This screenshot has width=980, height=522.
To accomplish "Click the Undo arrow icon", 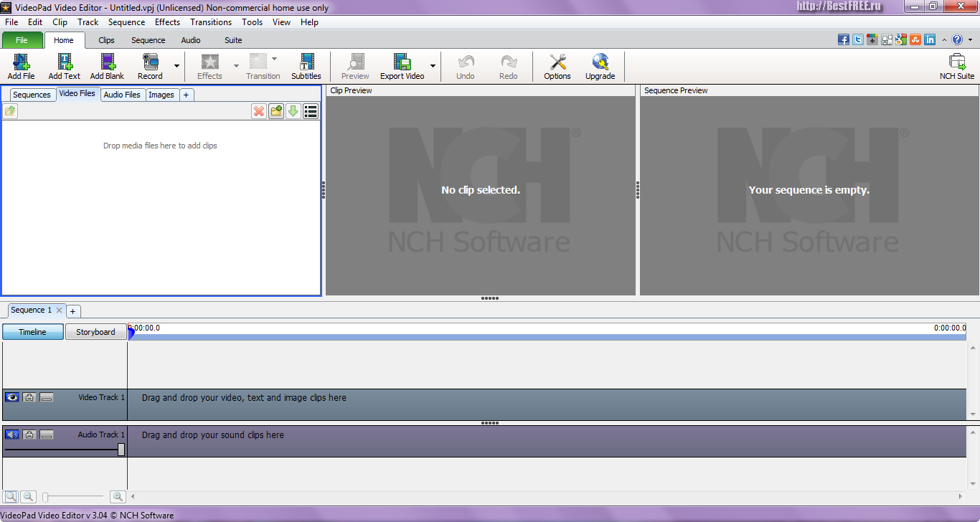I will pos(466,62).
